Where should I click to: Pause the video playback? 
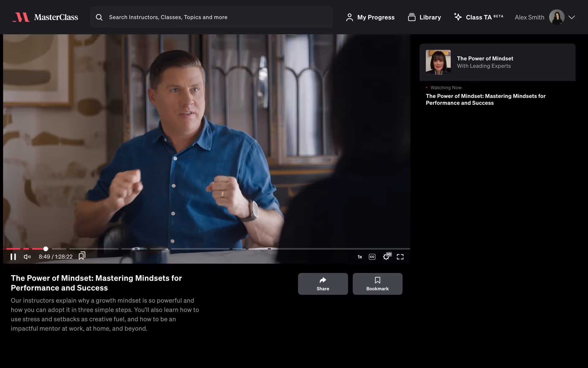13,257
